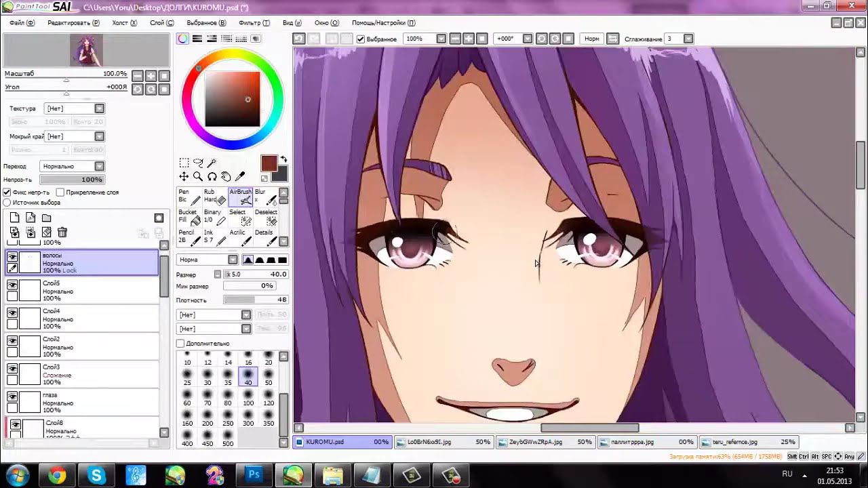Enable Прикрепление слоя checkbox
This screenshot has width=868, height=488.
tap(60, 192)
